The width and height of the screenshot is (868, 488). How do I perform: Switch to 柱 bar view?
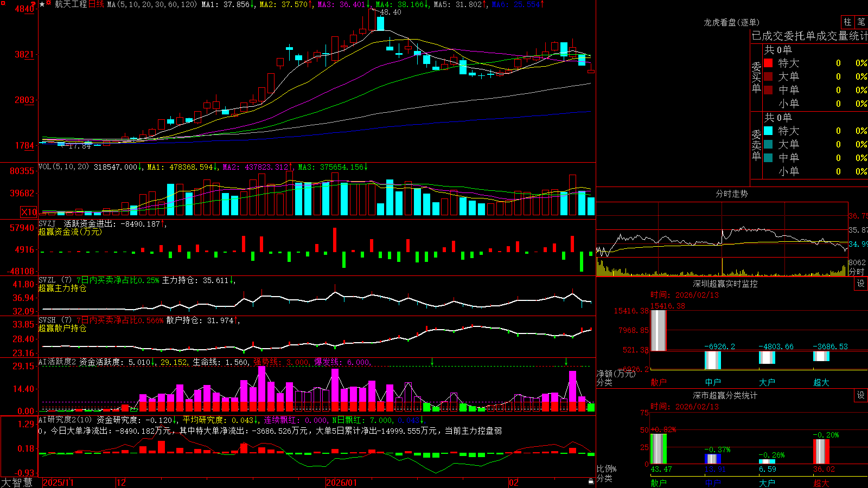pos(847,22)
